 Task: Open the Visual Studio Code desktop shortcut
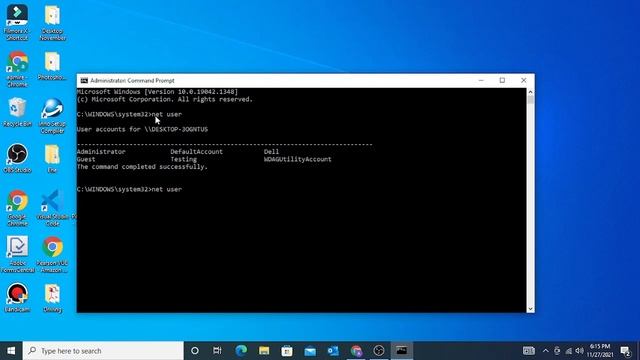click(x=53, y=207)
